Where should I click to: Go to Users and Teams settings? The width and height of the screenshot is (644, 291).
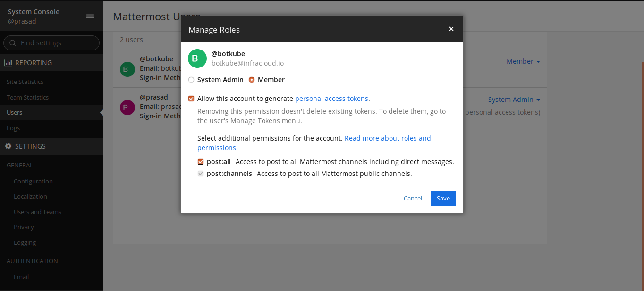pyautogui.click(x=37, y=212)
